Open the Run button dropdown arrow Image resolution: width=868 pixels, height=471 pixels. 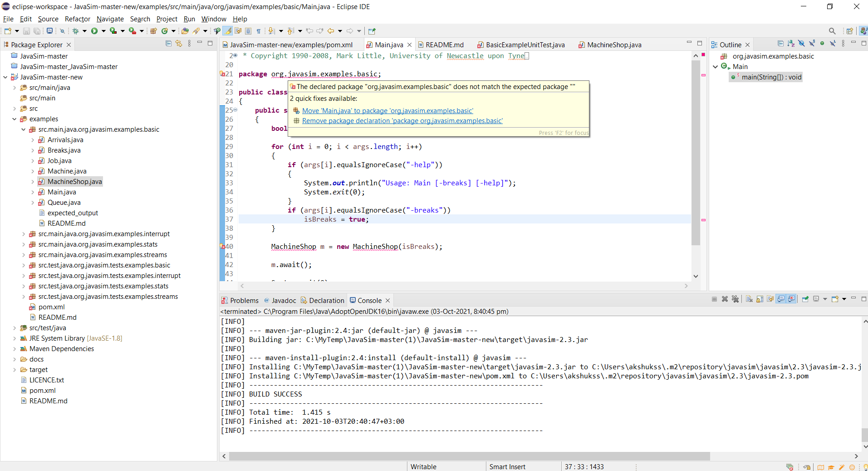pos(103,31)
